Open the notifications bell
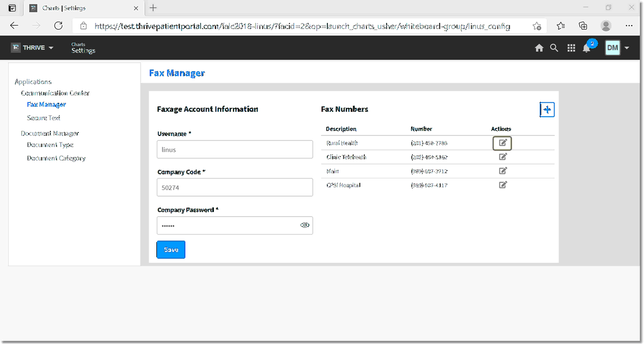644x345 pixels. click(586, 48)
